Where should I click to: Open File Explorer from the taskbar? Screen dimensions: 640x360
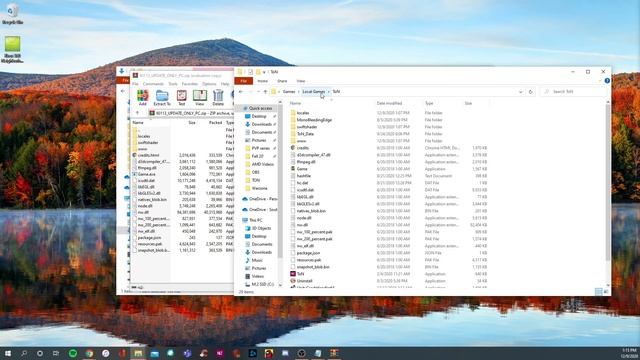(138, 353)
